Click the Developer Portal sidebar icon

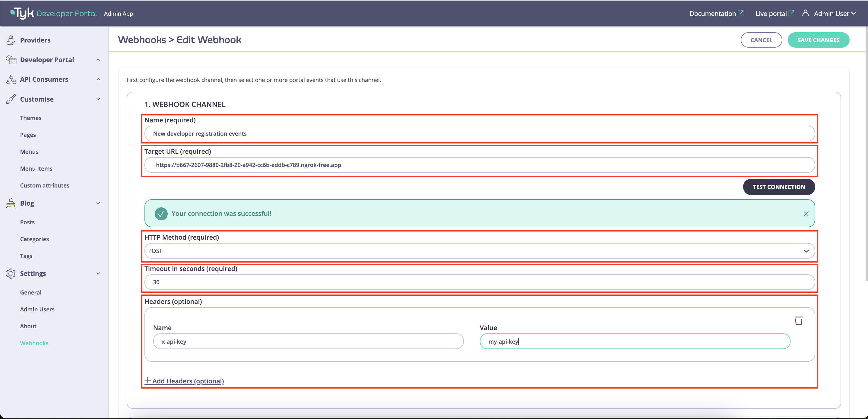click(11, 60)
